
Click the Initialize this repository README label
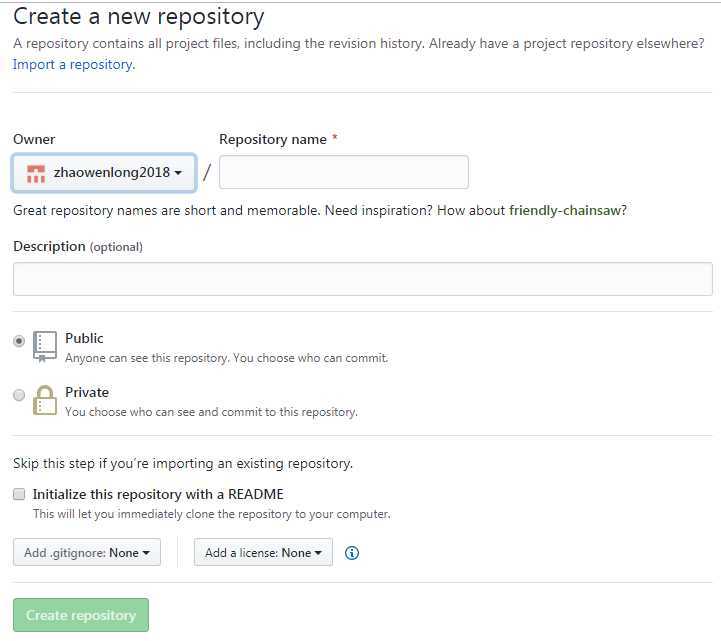158,494
